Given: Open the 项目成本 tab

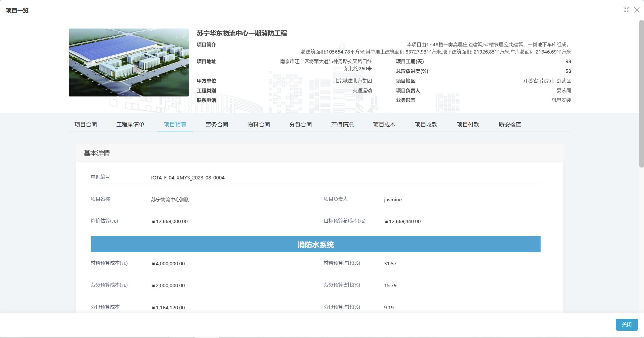Looking at the screenshot, I should 384,124.
